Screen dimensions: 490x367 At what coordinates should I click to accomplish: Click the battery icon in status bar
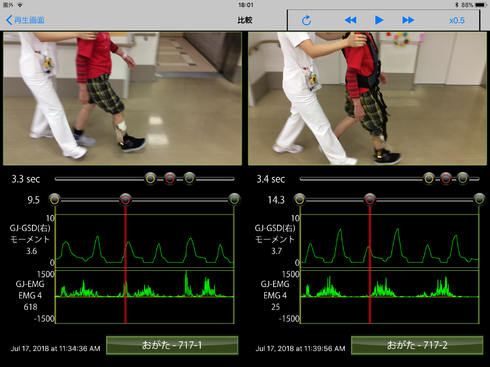tap(481, 5)
